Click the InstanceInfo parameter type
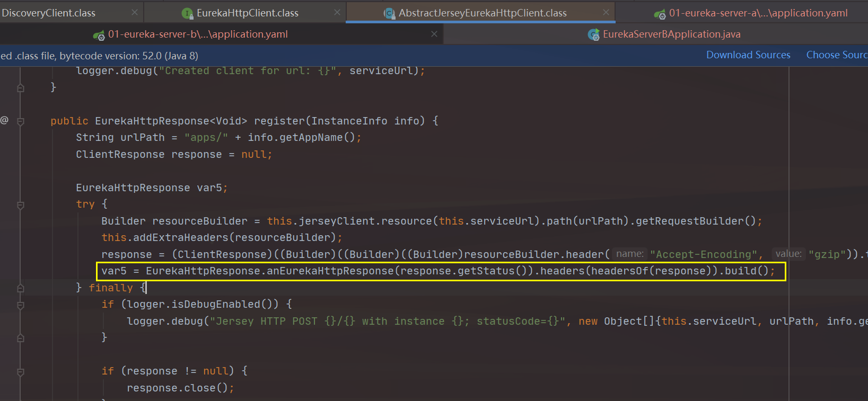 coord(349,121)
